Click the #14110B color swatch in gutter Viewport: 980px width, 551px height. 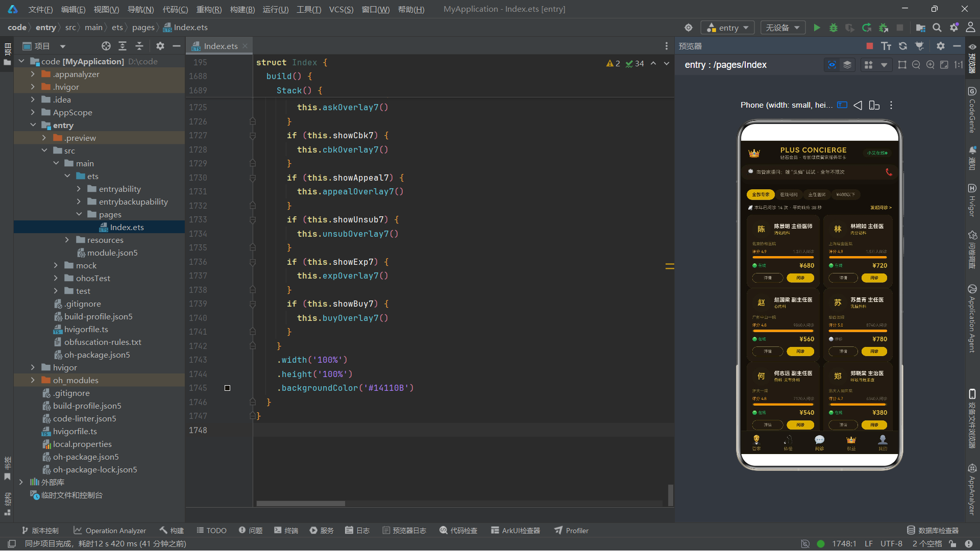[227, 388]
